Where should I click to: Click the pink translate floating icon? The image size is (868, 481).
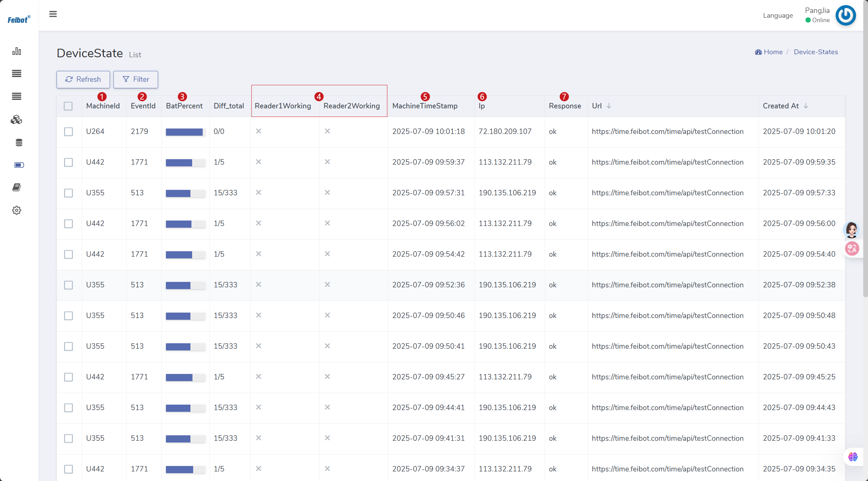pos(852,249)
